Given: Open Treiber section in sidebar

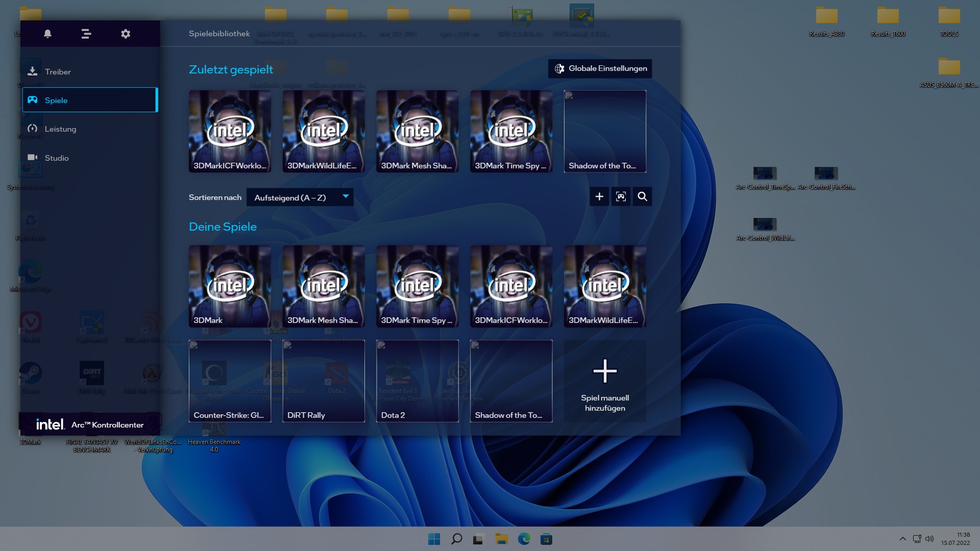Looking at the screenshot, I should pos(58,72).
